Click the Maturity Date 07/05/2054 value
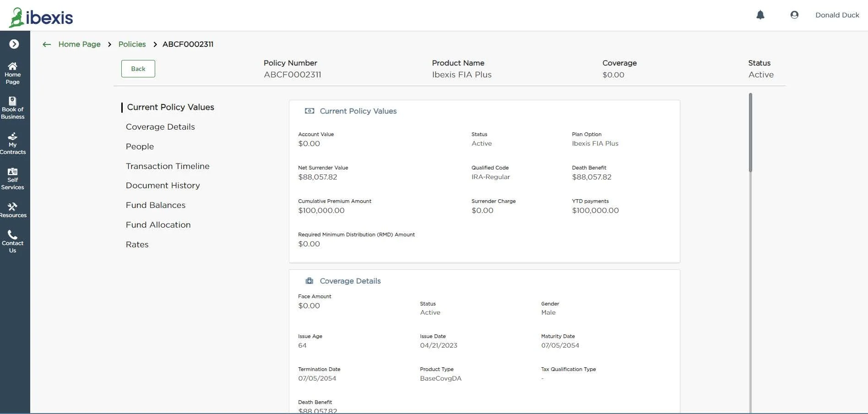The width and height of the screenshot is (868, 414). pos(560,346)
